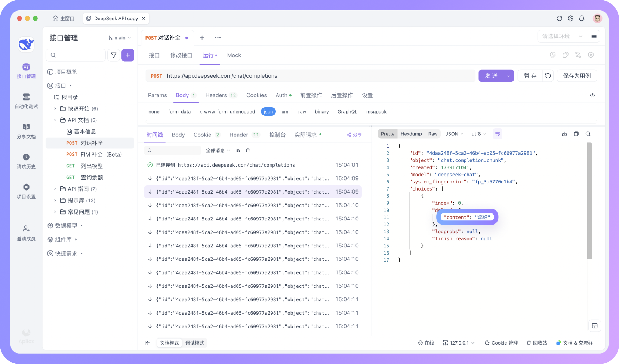
Task: Select the x-www-form-urlencoded body type
Action: click(x=227, y=112)
